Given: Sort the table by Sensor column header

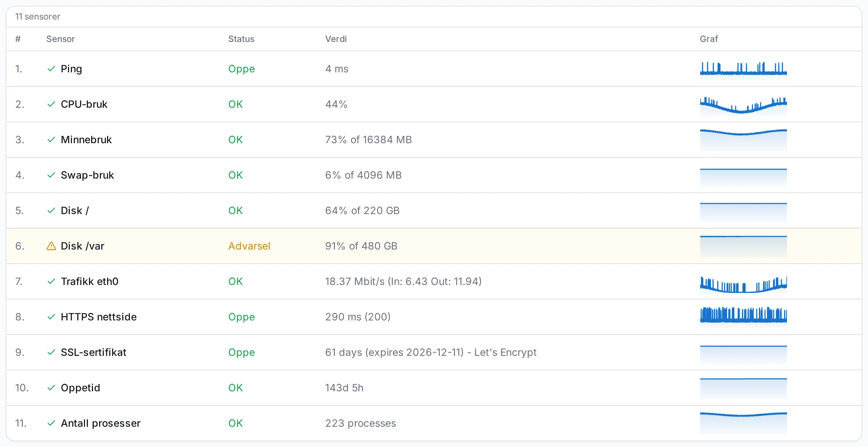Looking at the screenshot, I should click(x=60, y=39).
